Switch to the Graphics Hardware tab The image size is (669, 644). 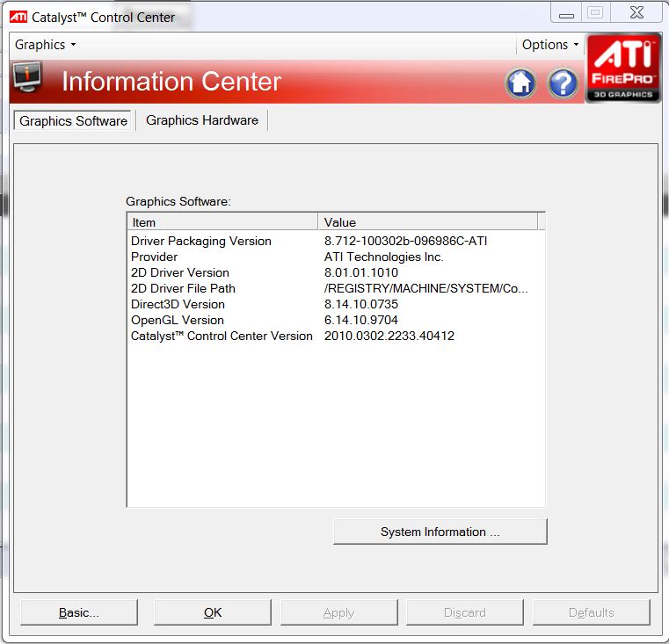point(202,120)
